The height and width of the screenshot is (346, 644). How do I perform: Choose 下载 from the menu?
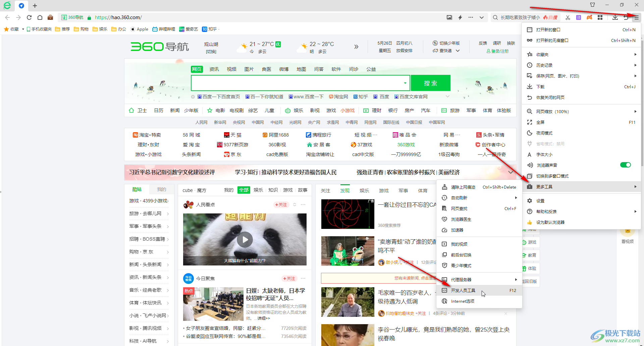click(x=581, y=87)
